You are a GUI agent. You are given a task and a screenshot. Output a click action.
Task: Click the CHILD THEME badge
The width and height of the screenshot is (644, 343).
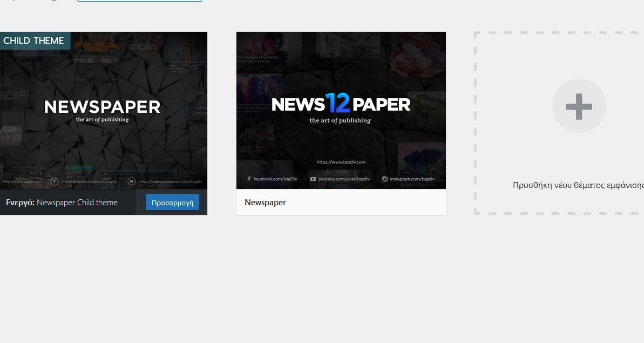point(35,41)
